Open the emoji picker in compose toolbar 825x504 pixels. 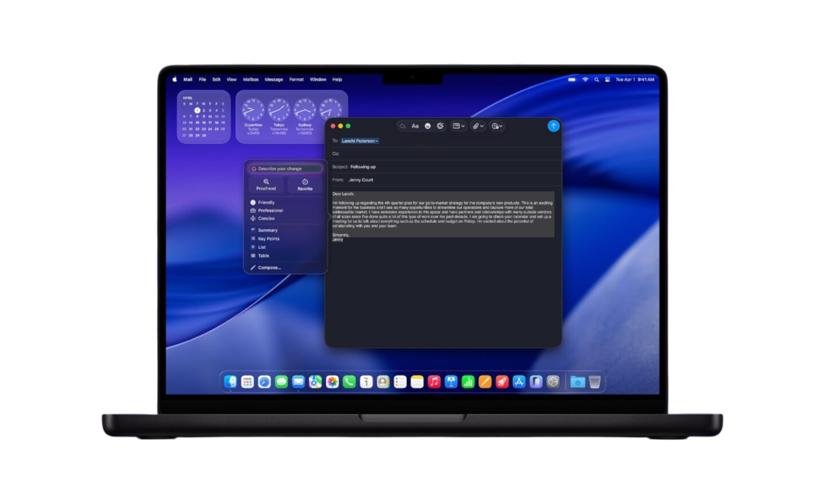pos(427,126)
